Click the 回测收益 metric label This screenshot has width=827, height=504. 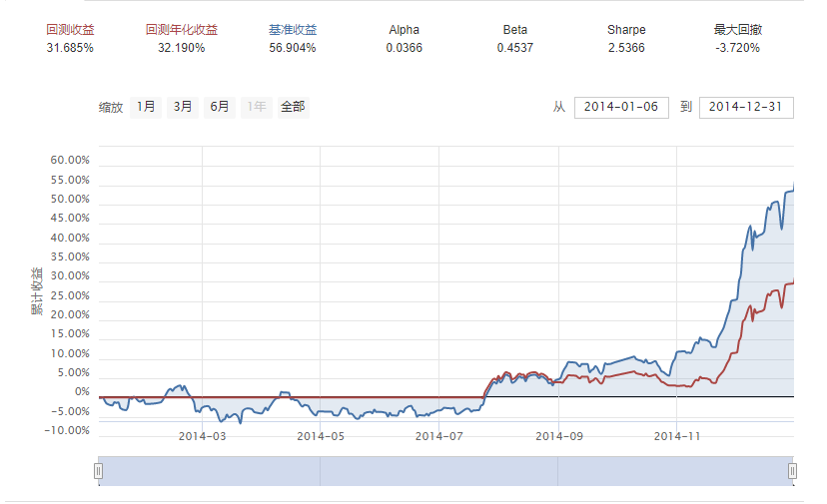[x=70, y=30]
